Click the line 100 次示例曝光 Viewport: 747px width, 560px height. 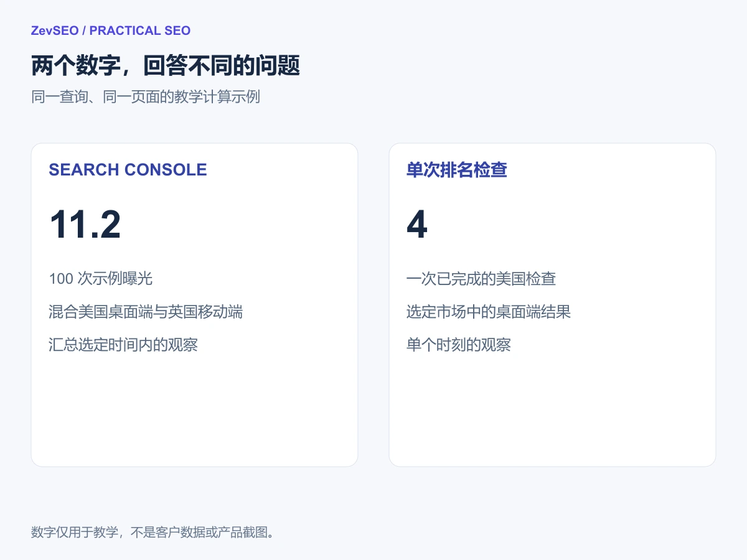pos(101,278)
